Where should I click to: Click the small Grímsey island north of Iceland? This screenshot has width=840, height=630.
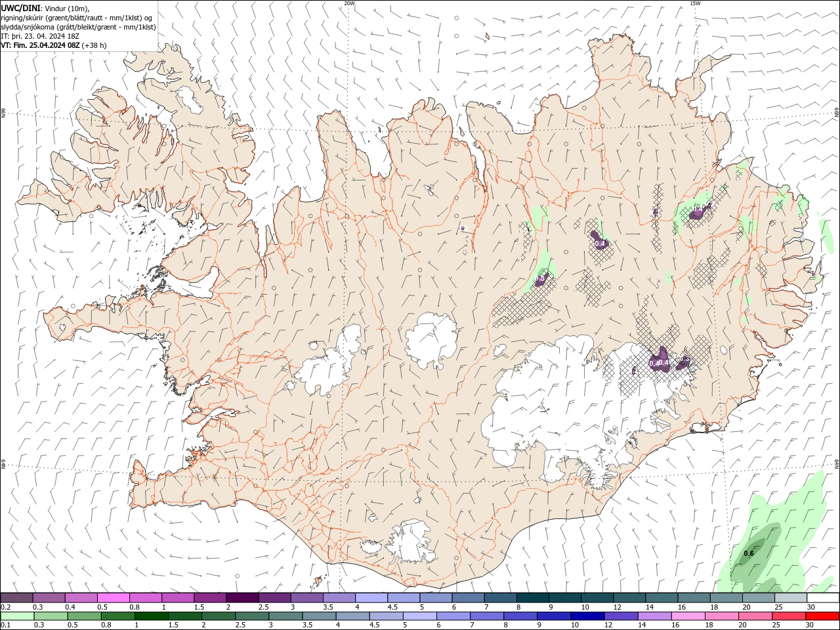[x=488, y=37]
